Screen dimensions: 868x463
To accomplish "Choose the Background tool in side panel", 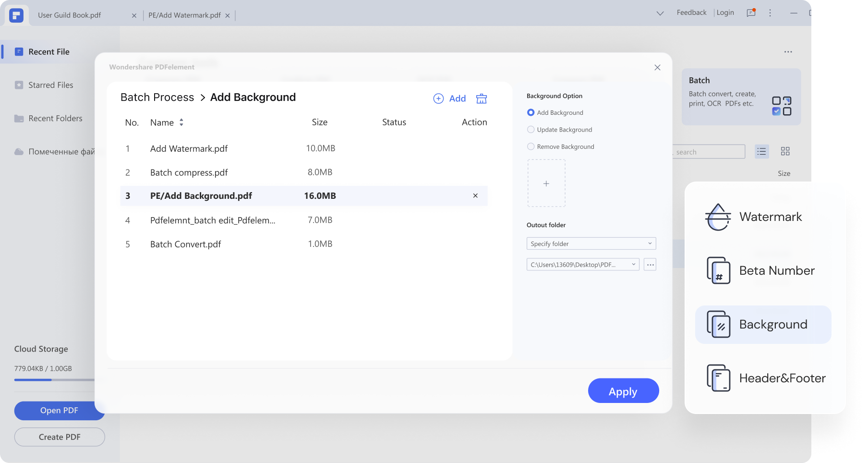I will click(x=763, y=325).
